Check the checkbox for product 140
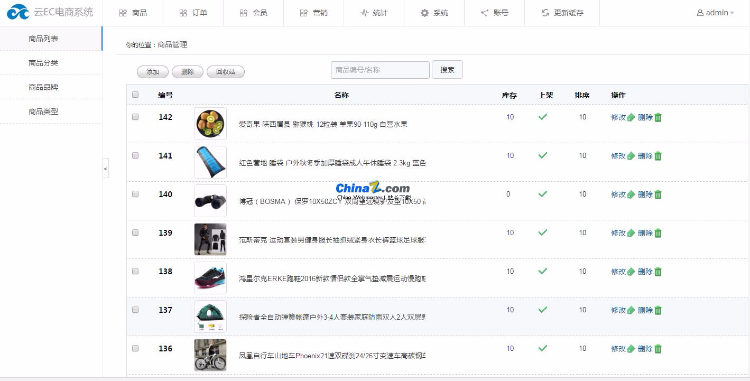The width and height of the screenshot is (750, 381). (135, 194)
